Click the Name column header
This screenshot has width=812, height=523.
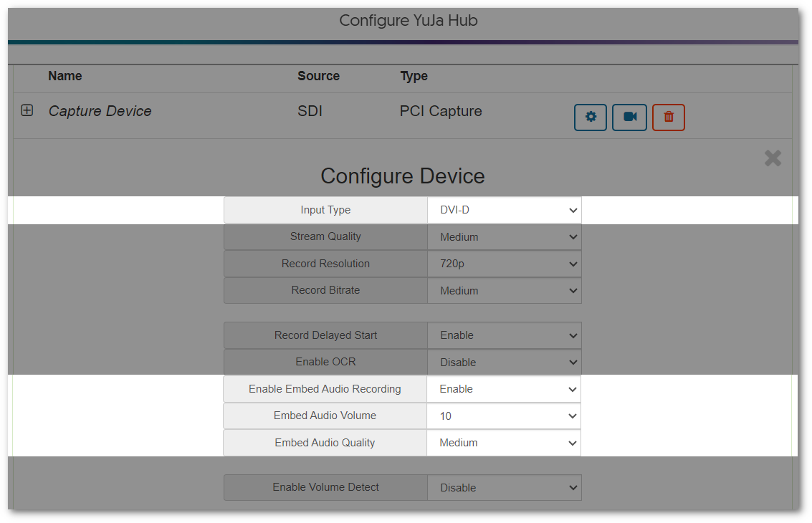(65, 76)
